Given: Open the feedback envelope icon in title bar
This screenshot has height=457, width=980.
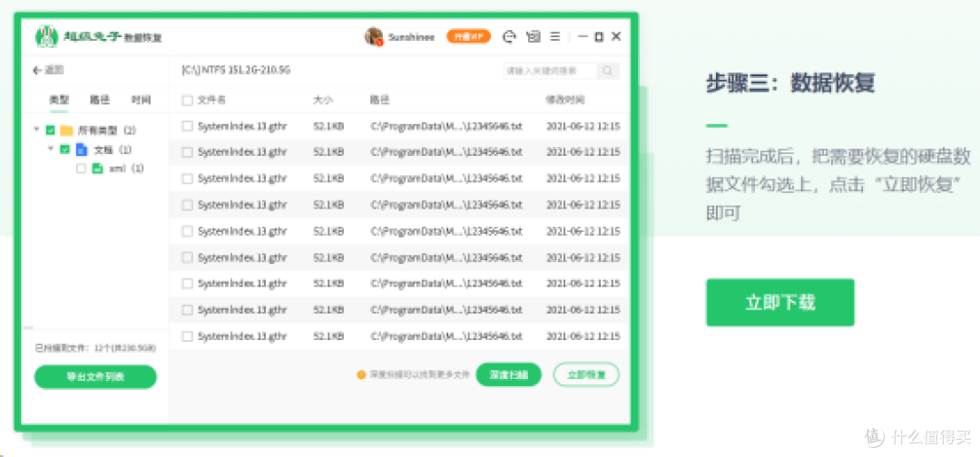Looking at the screenshot, I should pos(534,37).
